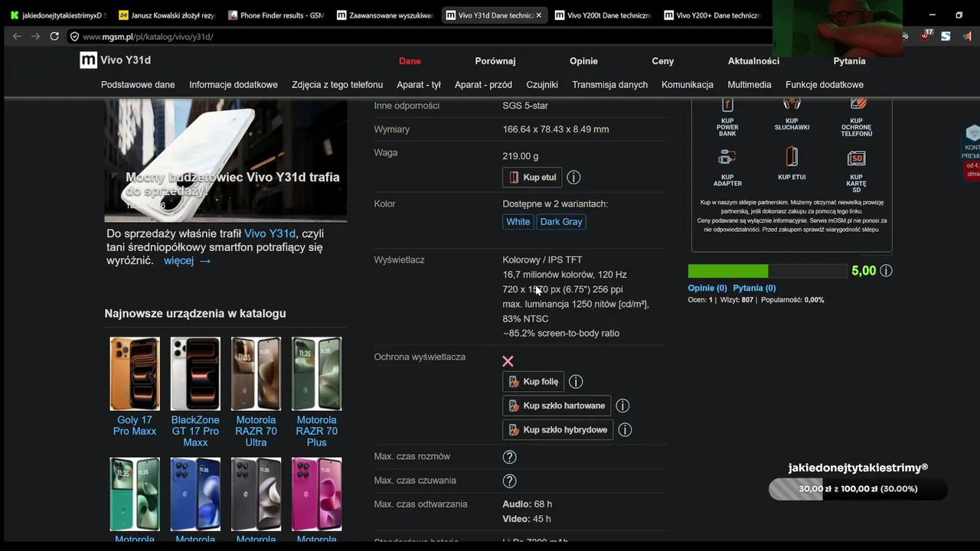Click the green rating progress bar
Screen dimensions: 980x551
[768, 271]
